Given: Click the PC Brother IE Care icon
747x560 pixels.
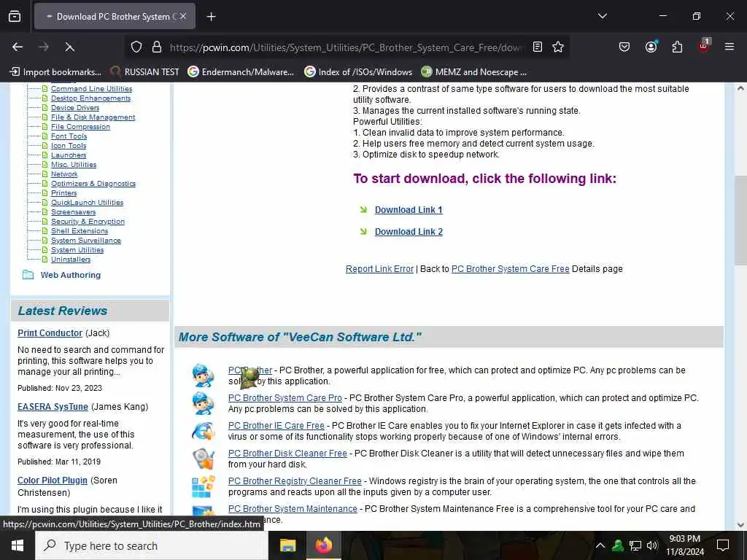Looking at the screenshot, I should coord(204,431).
